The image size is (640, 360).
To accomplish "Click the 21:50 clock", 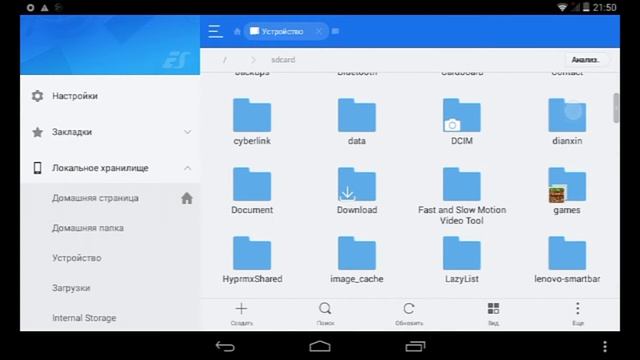I will pos(604,7).
